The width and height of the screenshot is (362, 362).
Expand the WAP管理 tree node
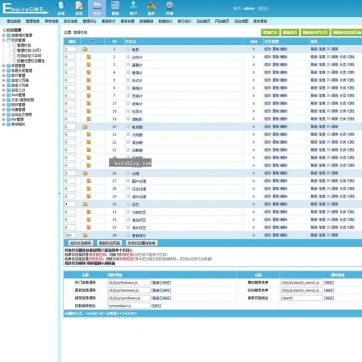[x=4, y=119]
